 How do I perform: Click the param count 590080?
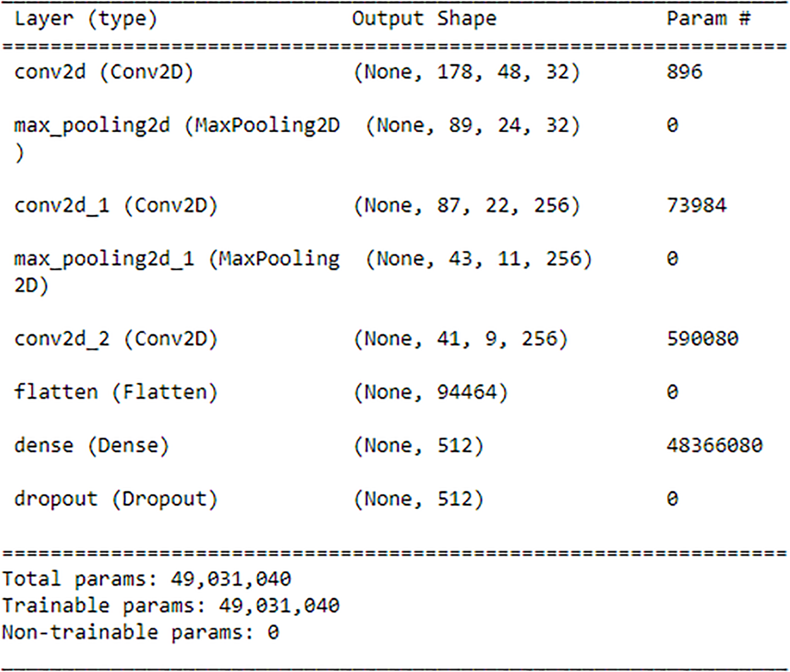coord(702,339)
